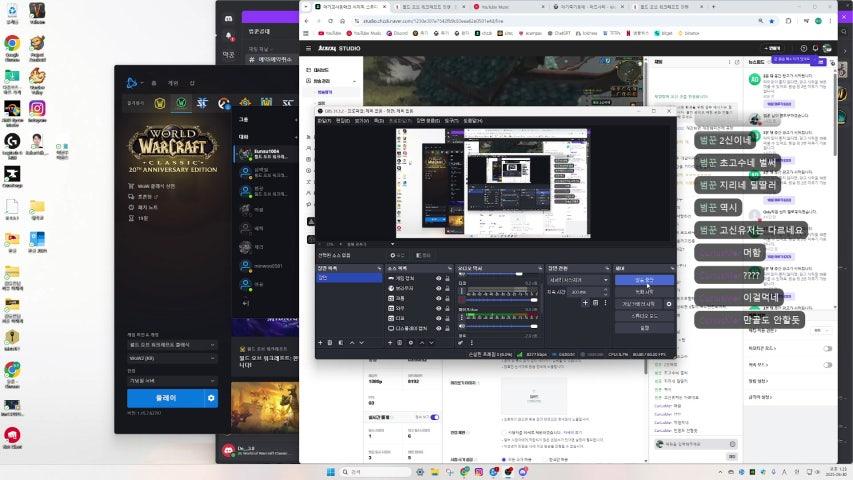Enable the upper toggle in Chzzk chat settings panel

pyautogui.click(x=827, y=348)
